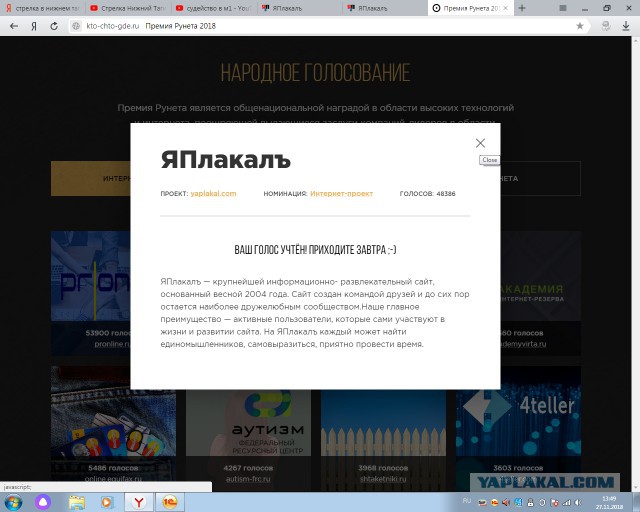
Task: Click the page scrollbar up arrow
Action: point(636,40)
